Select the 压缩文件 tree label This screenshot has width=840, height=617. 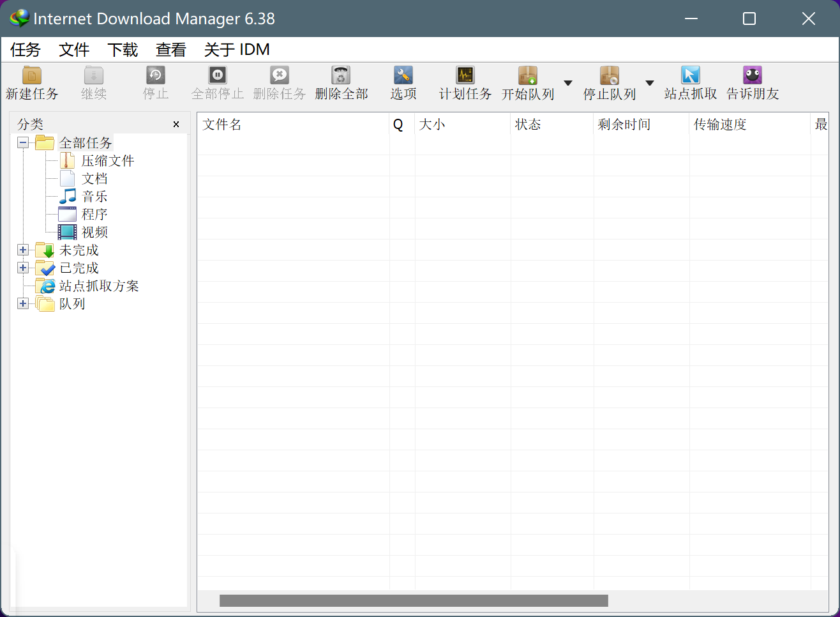tap(108, 160)
